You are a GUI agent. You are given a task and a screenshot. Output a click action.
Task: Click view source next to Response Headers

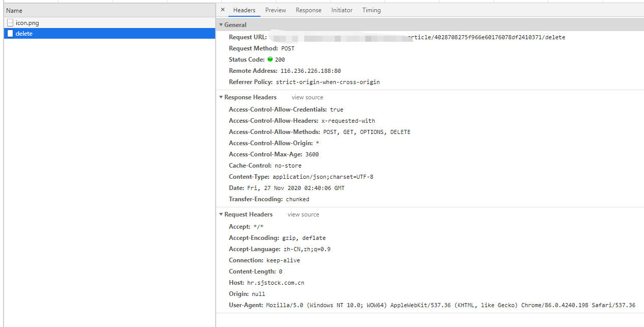[307, 97]
